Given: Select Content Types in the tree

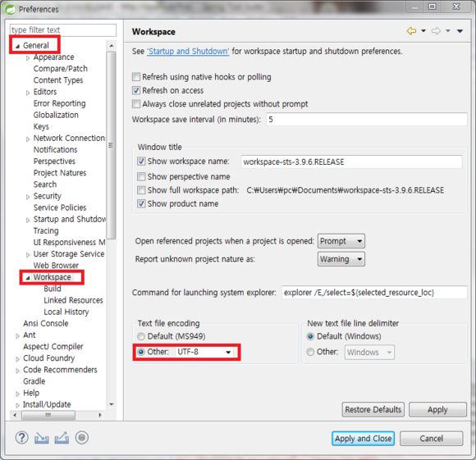Looking at the screenshot, I should 58,80.
